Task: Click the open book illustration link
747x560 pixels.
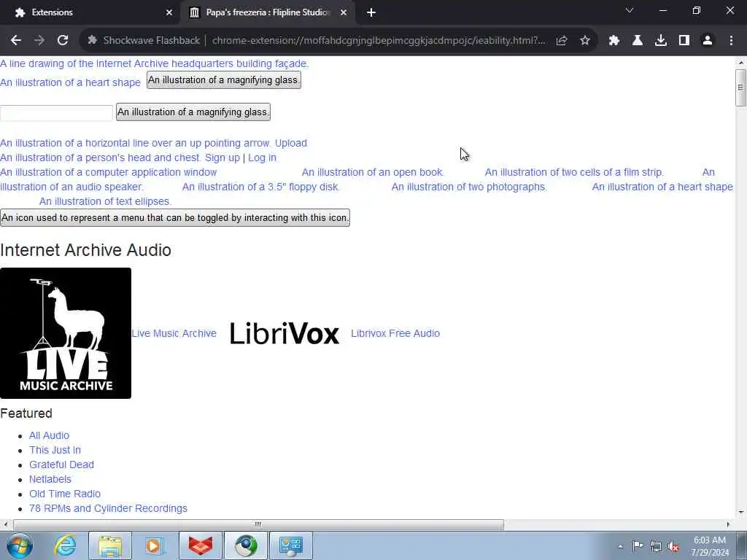Action: pos(373,172)
